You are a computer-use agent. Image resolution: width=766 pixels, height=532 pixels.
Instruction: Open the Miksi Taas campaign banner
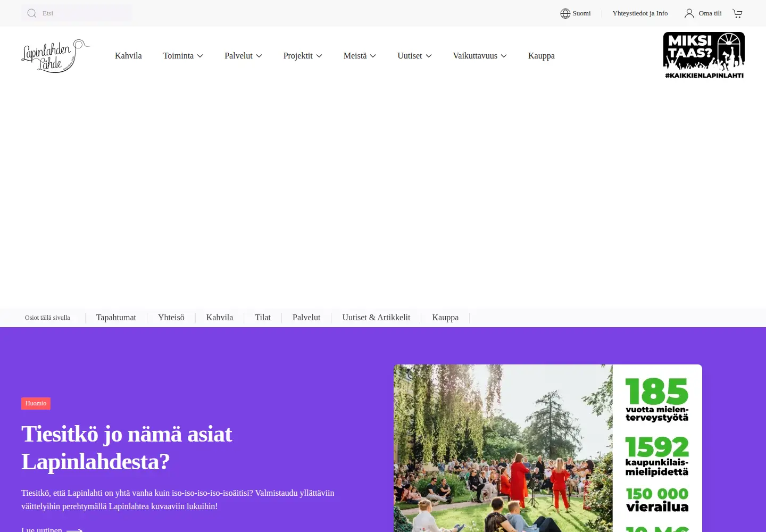coord(704,55)
